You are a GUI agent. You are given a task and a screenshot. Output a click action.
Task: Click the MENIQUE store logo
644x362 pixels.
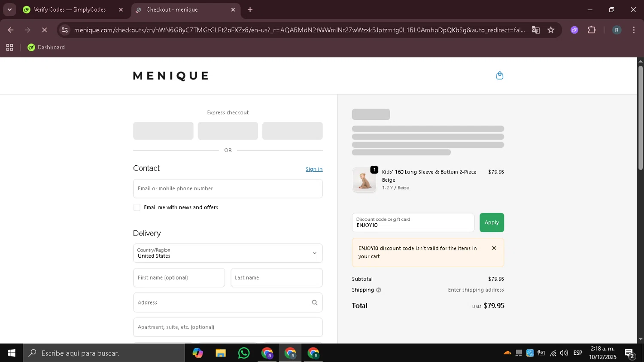click(171, 76)
